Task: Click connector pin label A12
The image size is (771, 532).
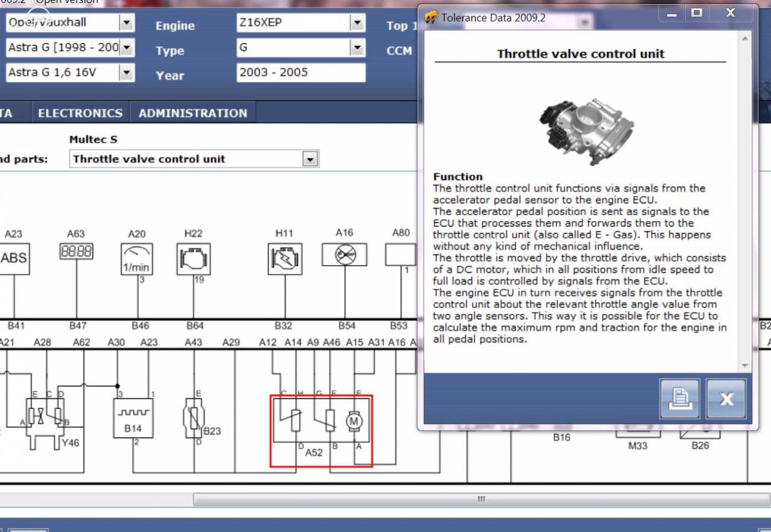Action: pyautogui.click(x=268, y=342)
